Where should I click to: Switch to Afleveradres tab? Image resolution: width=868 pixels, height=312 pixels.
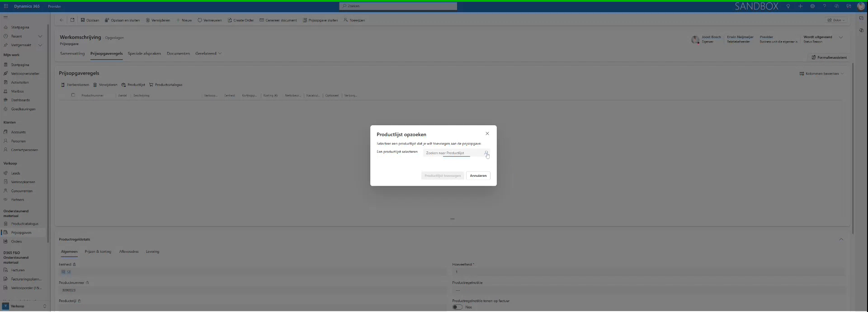[129, 251]
